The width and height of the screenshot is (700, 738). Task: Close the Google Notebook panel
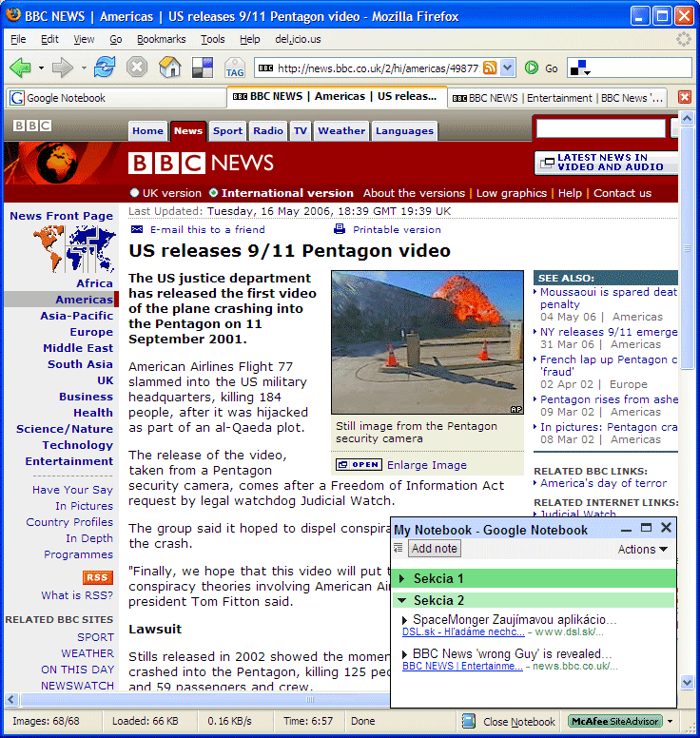pos(666,528)
